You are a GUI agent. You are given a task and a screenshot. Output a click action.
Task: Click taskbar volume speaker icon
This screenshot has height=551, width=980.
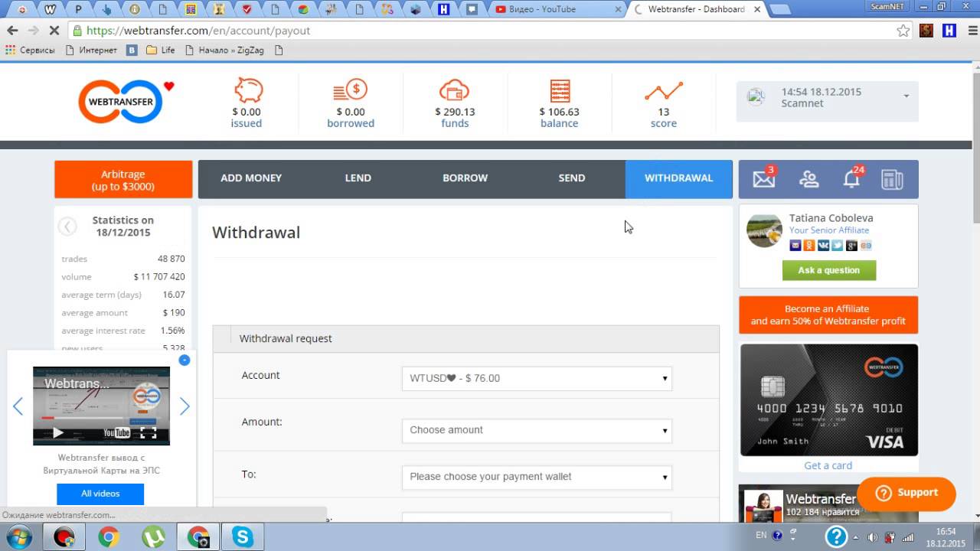[x=873, y=536]
